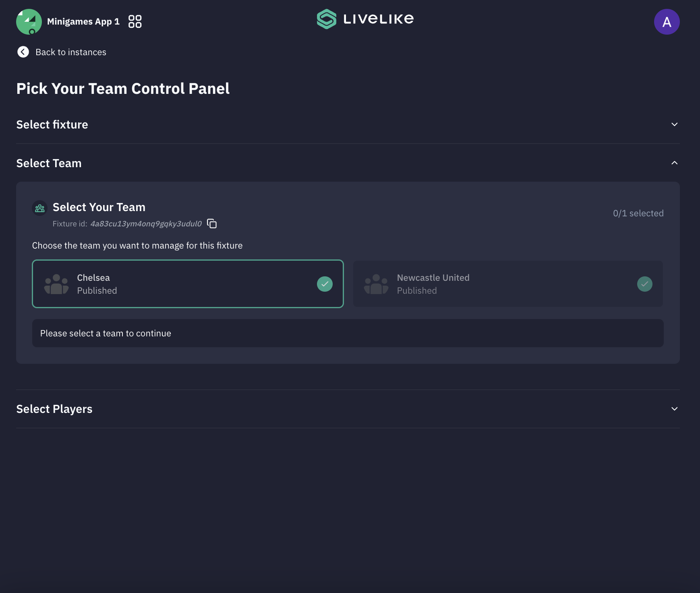Copy the fixture id to clipboard
700x593 pixels.
coord(212,224)
